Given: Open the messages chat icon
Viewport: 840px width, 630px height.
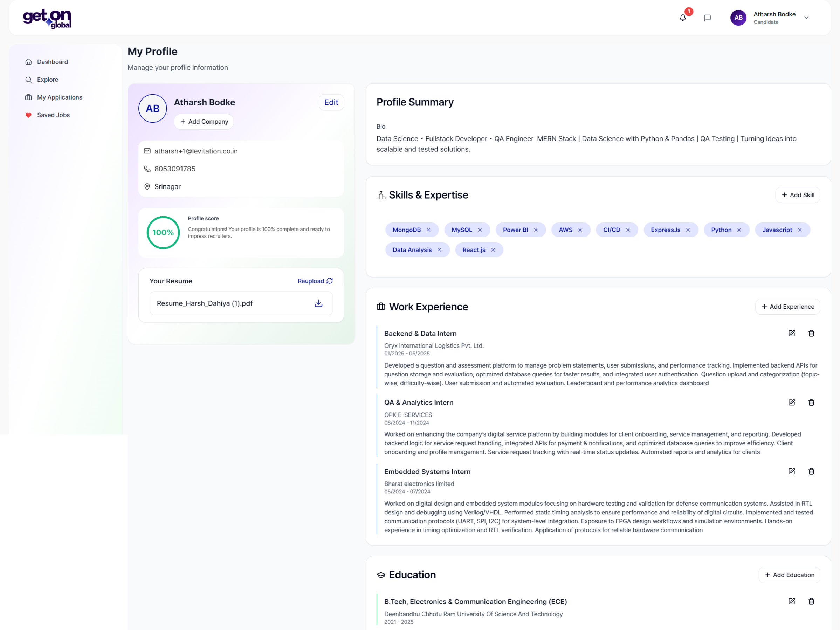Looking at the screenshot, I should [x=707, y=18].
